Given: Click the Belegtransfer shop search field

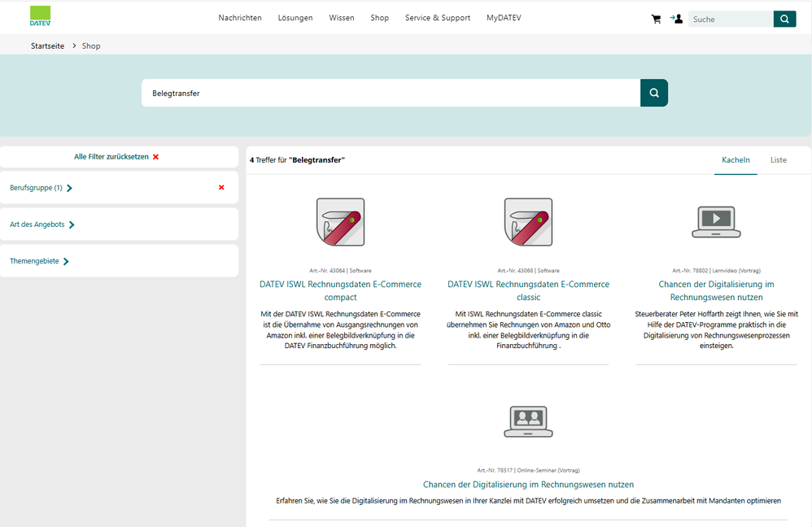Looking at the screenshot, I should pyautogui.click(x=391, y=93).
